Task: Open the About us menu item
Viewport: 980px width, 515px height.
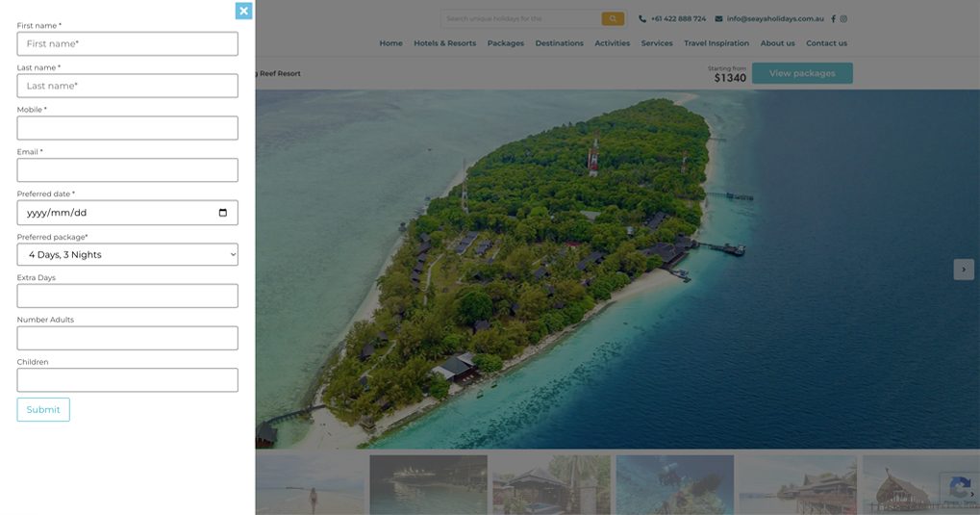Action: pos(777,43)
